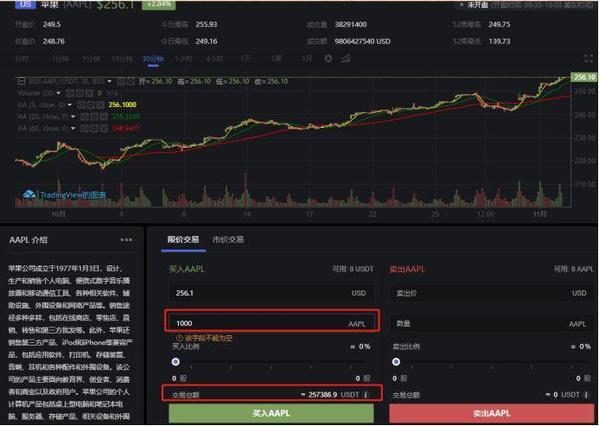Image resolution: width=599 pixels, height=426 pixels.
Task: Open the indicators icon beside settings gear
Action: click(x=346, y=58)
